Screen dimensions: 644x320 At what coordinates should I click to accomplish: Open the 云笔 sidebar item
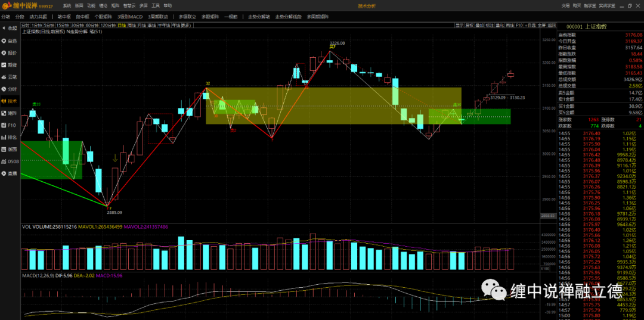click(10, 77)
